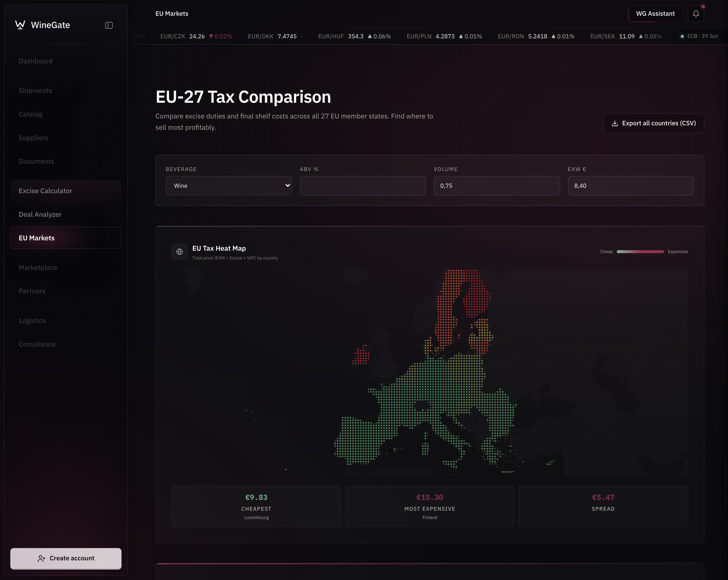Viewport: 728px width, 580px height.
Task: Collapse the sidebar panel toggle icon
Action: (x=109, y=25)
